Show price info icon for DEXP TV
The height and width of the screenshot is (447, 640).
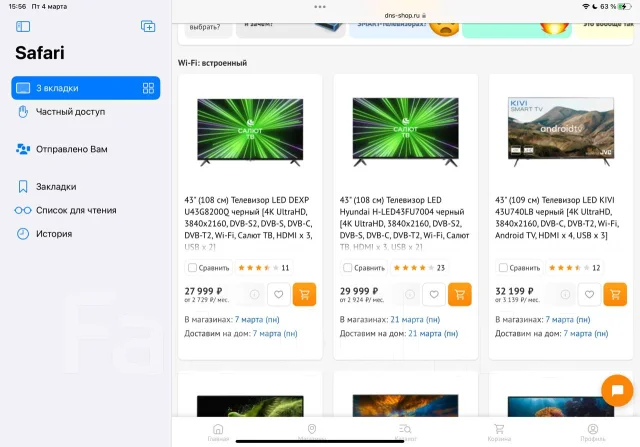coord(254,294)
